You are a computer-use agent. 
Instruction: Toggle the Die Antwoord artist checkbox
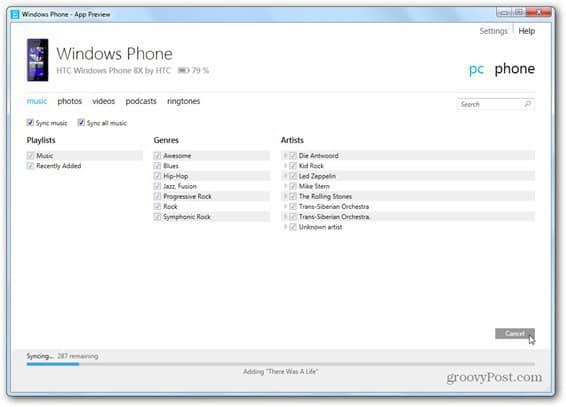click(x=293, y=156)
